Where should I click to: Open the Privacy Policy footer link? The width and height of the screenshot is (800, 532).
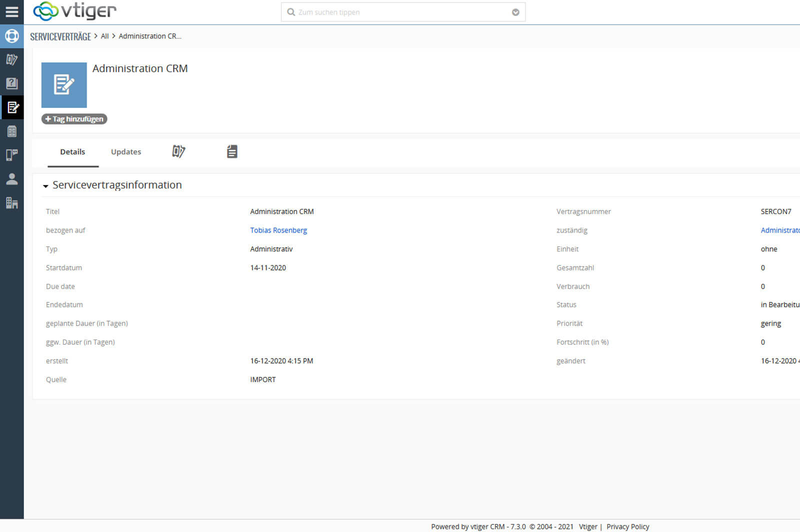point(627,526)
